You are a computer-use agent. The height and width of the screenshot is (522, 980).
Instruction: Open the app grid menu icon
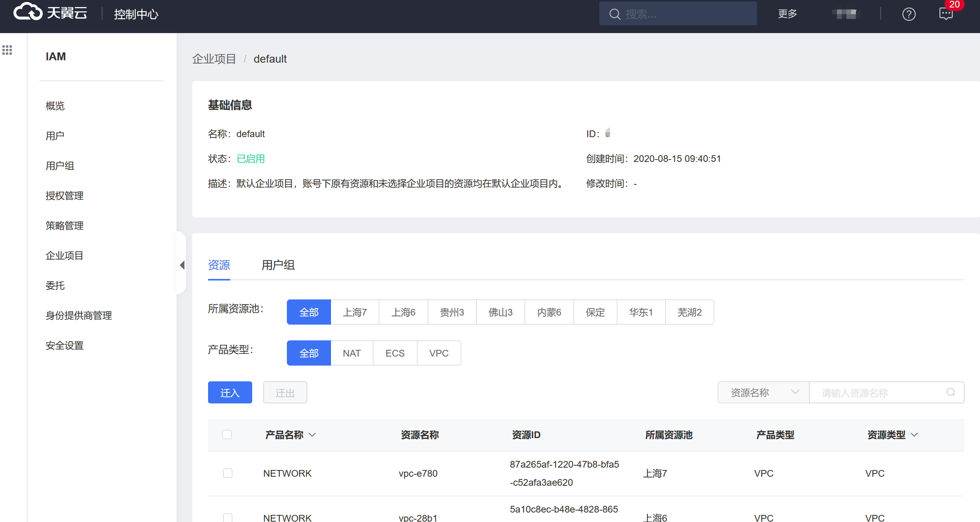coord(7,50)
